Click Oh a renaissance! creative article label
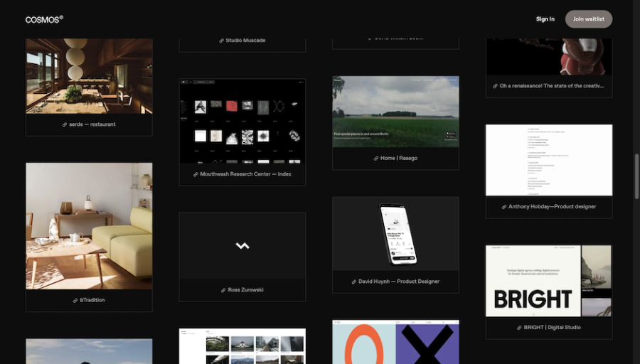 (552, 86)
